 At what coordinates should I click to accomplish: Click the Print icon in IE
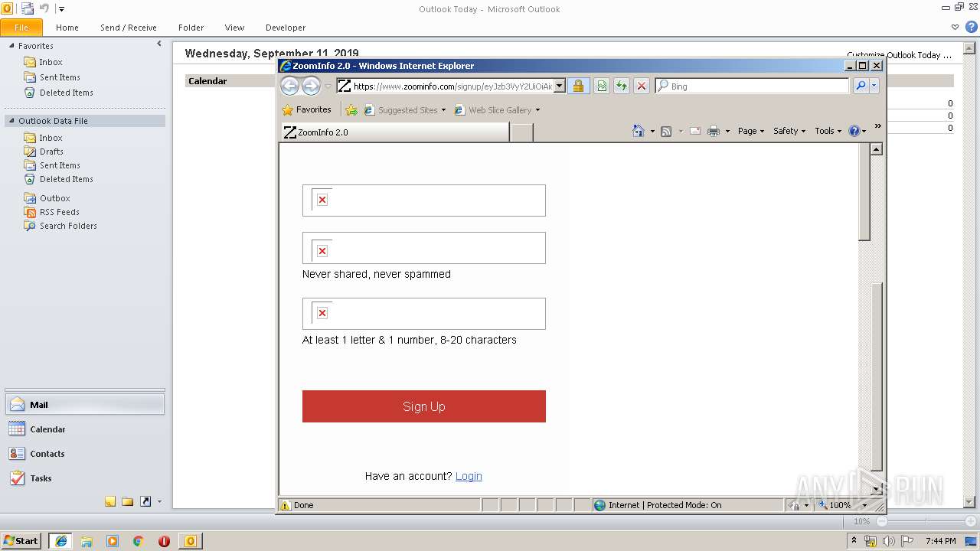pyautogui.click(x=714, y=131)
